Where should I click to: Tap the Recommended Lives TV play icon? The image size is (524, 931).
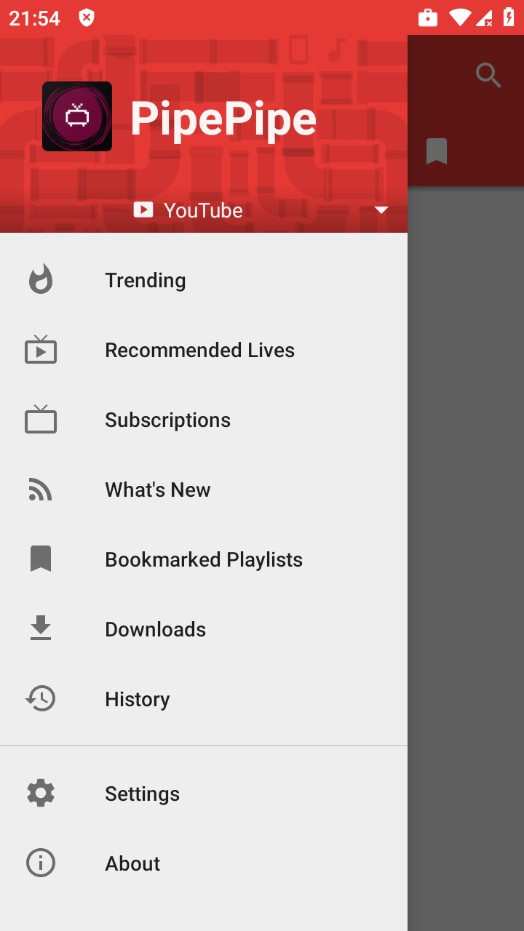click(x=41, y=349)
